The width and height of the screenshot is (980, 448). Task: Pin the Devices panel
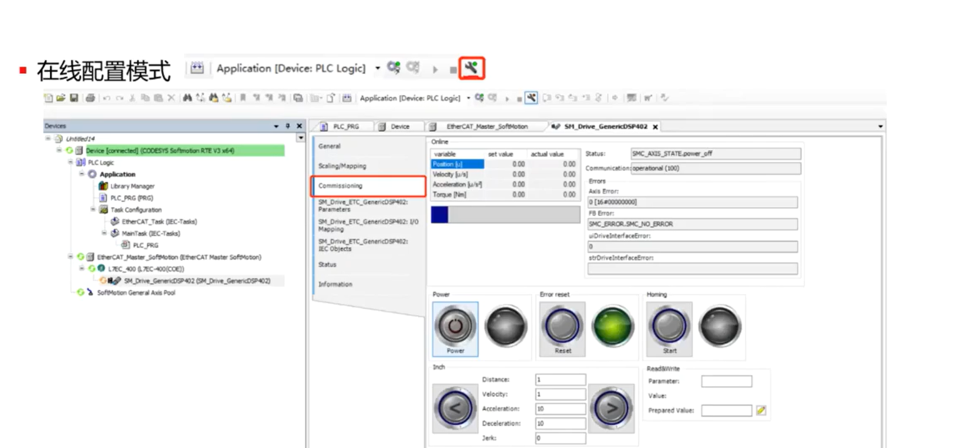288,126
